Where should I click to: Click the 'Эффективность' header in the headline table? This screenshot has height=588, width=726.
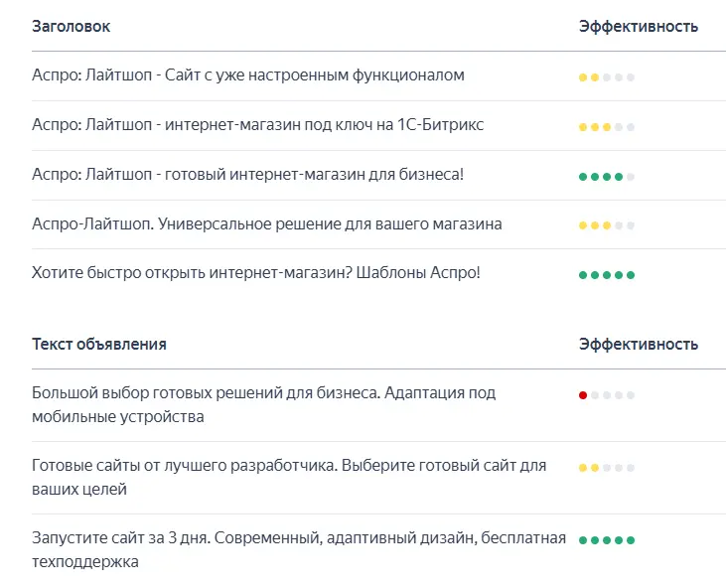point(638,27)
